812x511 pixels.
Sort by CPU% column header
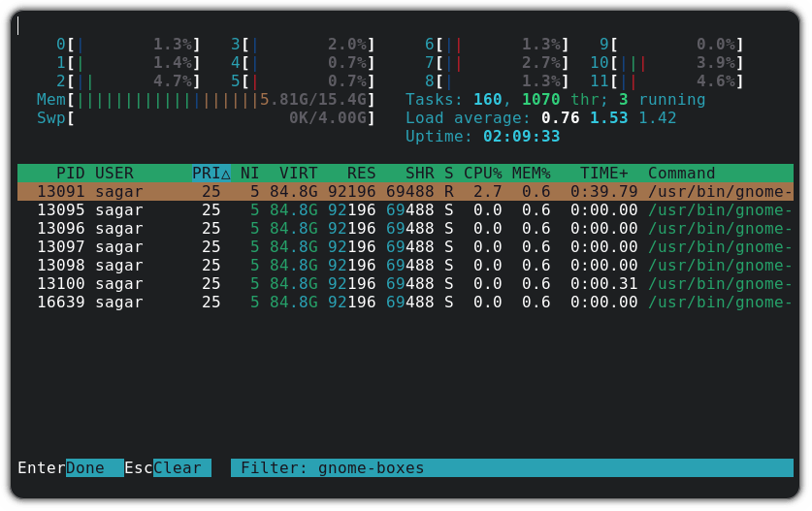coord(482,173)
